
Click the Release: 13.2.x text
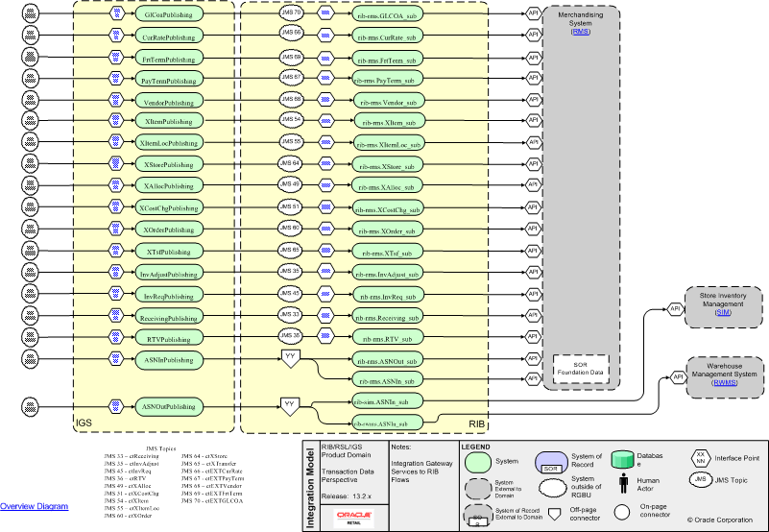click(x=347, y=496)
